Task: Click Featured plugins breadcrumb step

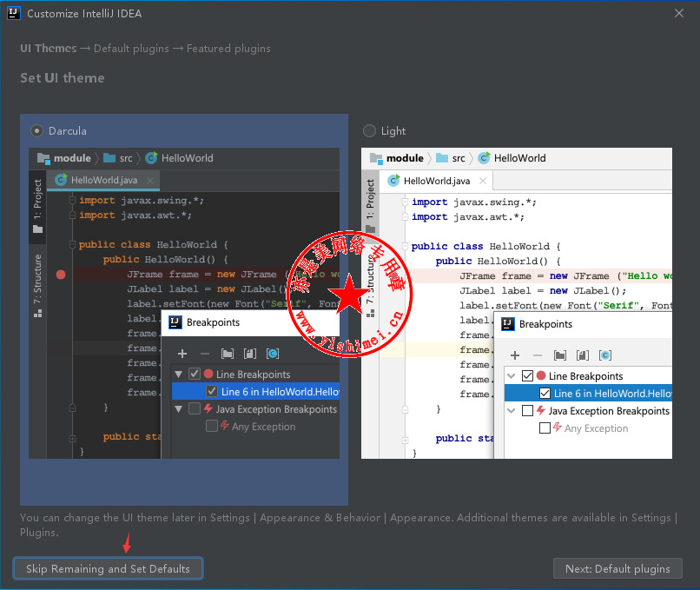Action: (228, 49)
